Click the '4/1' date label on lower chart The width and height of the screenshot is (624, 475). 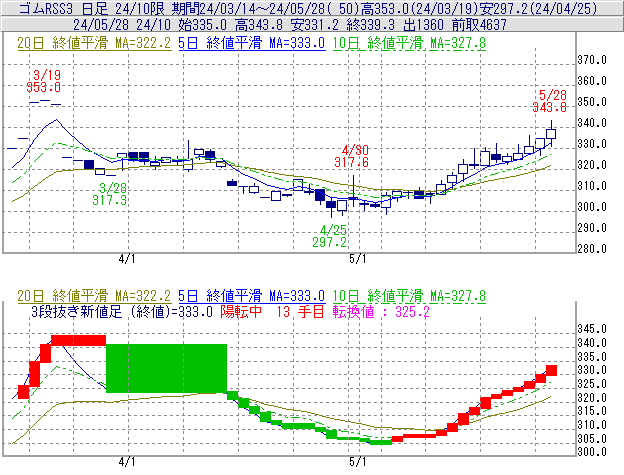pos(127,462)
